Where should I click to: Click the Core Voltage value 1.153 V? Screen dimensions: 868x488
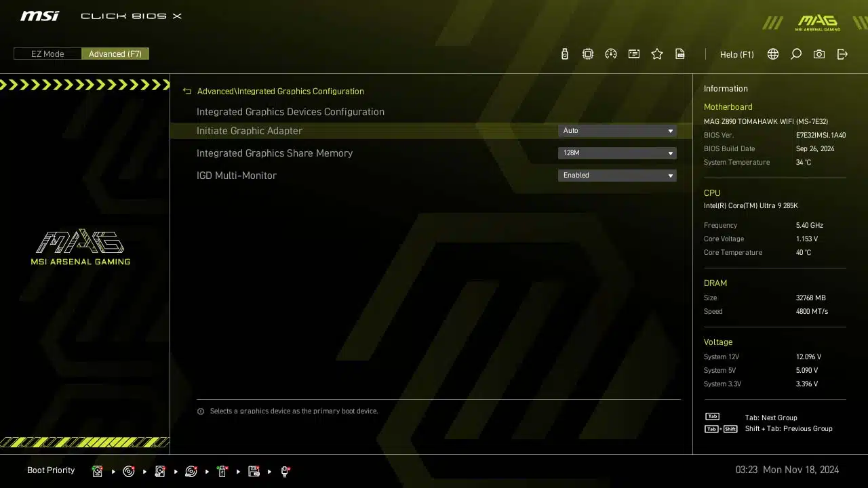807,239
